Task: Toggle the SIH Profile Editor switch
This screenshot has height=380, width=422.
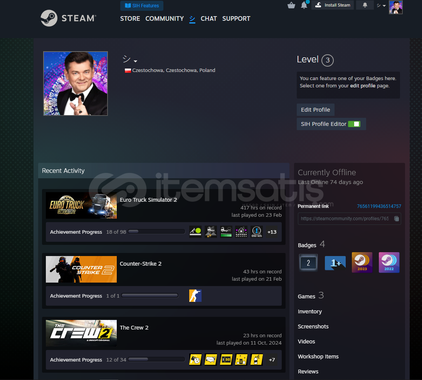Action: [354, 124]
